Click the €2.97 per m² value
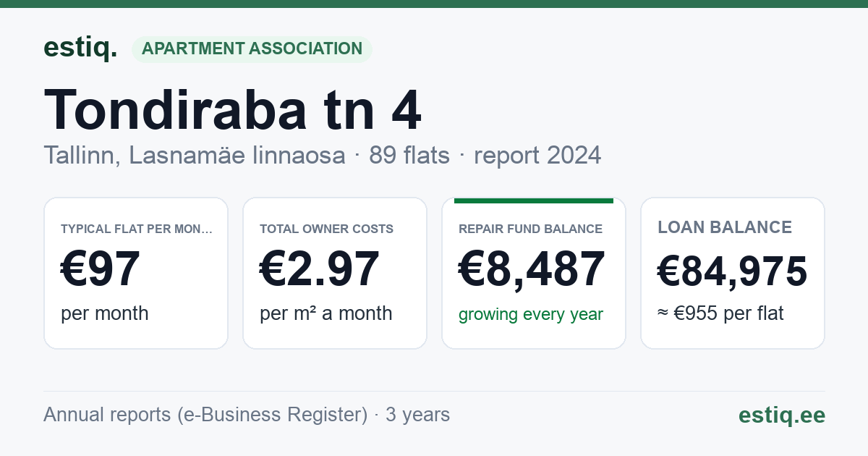This screenshot has height=456, width=868. 320,269
